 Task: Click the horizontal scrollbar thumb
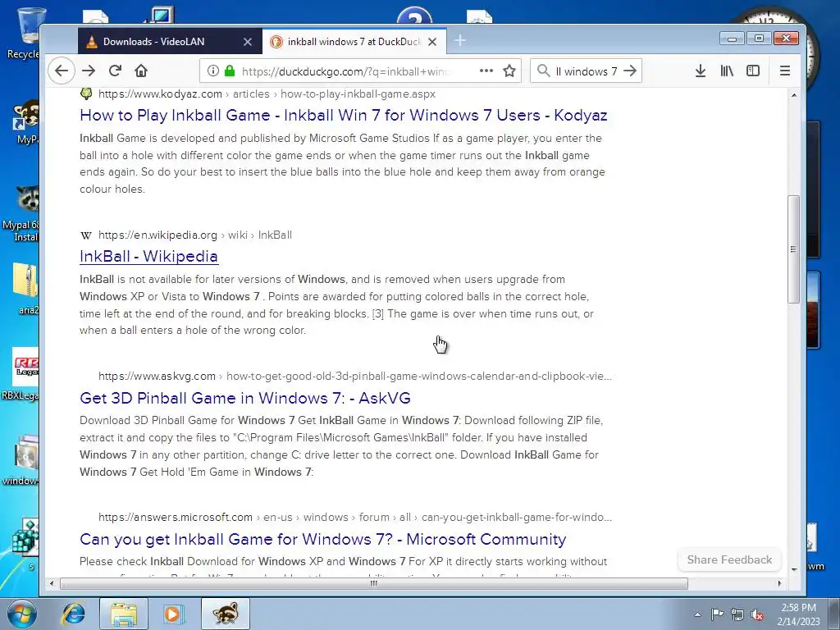(374, 583)
